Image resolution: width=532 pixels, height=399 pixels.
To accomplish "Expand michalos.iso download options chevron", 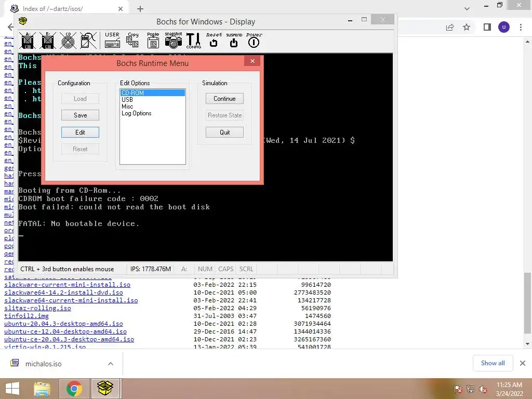I will pyautogui.click(x=111, y=364).
